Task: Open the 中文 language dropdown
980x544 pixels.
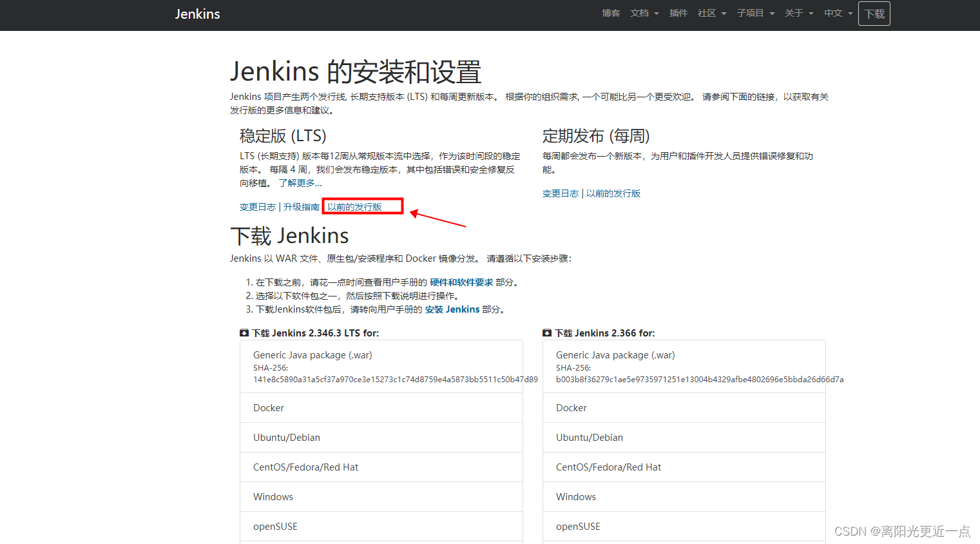Action: pos(838,13)
